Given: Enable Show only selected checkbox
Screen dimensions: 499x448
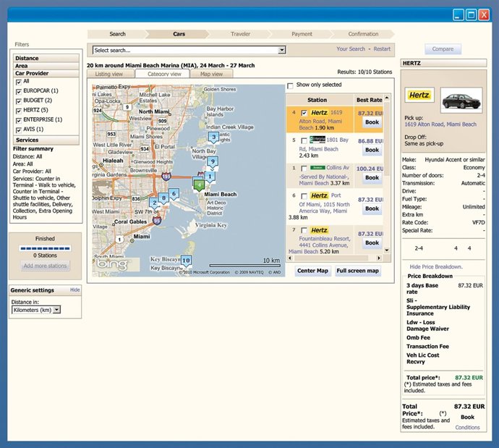Looking at the screenshot, I should 291,85.
